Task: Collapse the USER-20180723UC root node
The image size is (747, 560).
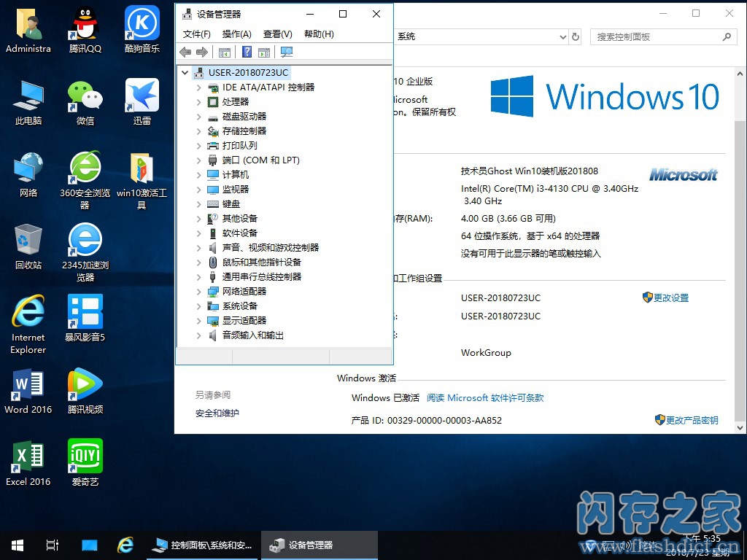Action: pos(185,72)
